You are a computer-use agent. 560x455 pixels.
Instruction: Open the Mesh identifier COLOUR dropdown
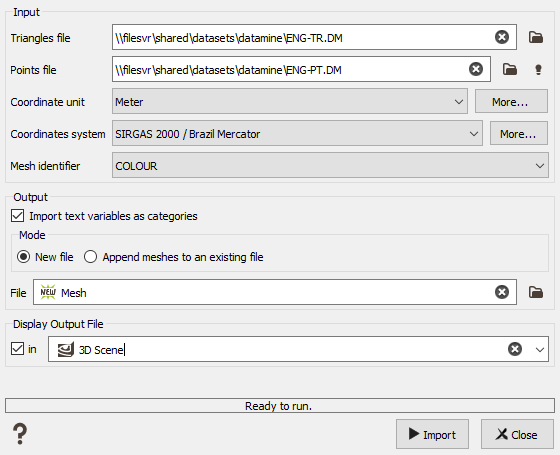(x=330, y=165)
